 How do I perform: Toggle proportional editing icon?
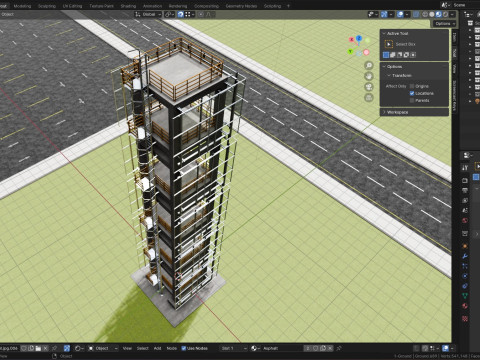[201, 14]
